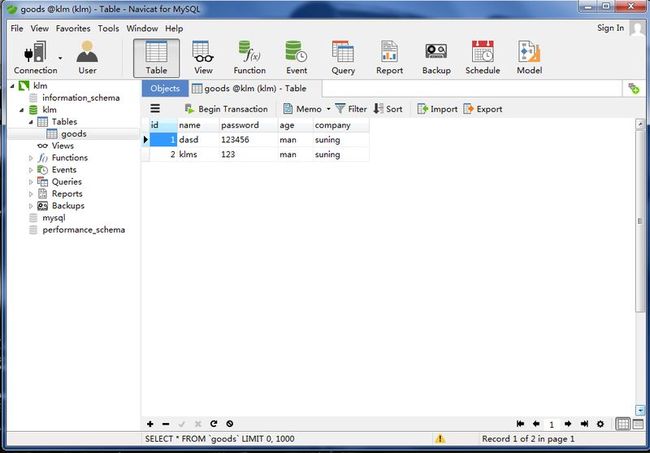Image resolution: width=650 pixels, height=453 pixels.
Task: Click the Memo button
Action: point(303,109)
